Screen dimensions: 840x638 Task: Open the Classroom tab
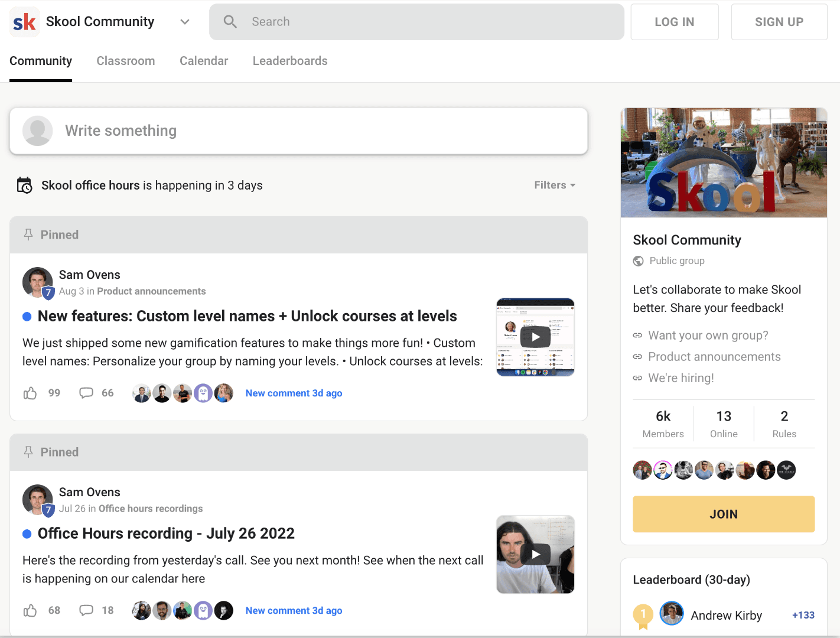click(126, 61)
